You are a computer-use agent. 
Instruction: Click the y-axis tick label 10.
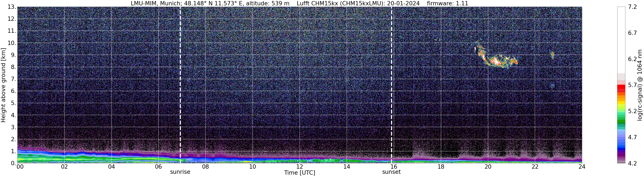coord(12,43)
